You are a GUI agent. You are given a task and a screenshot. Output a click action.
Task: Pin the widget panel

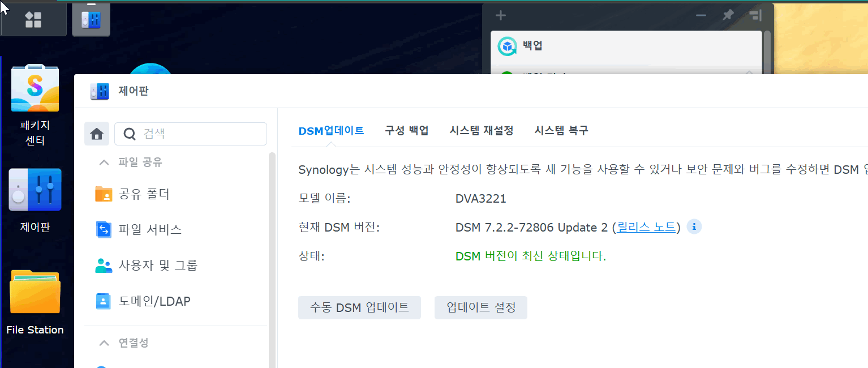click(728, 15)
